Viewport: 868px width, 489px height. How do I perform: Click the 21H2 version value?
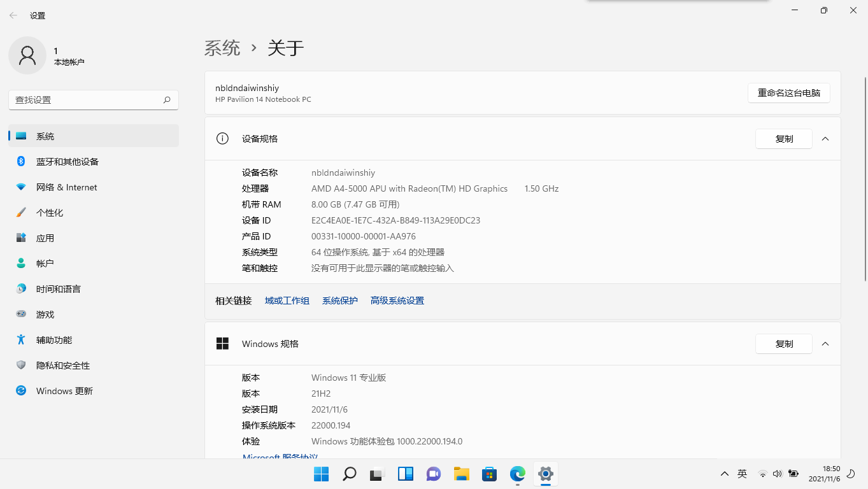(x=321, y=393)
